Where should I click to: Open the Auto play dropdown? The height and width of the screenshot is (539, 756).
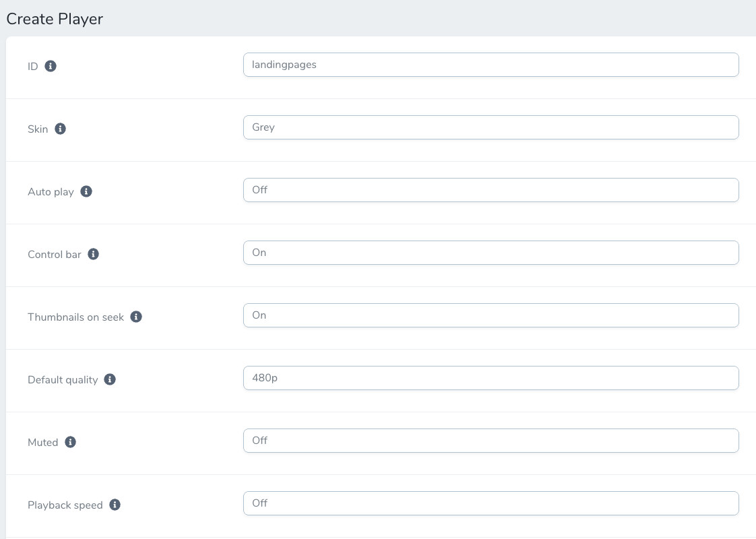click(491, 190)
